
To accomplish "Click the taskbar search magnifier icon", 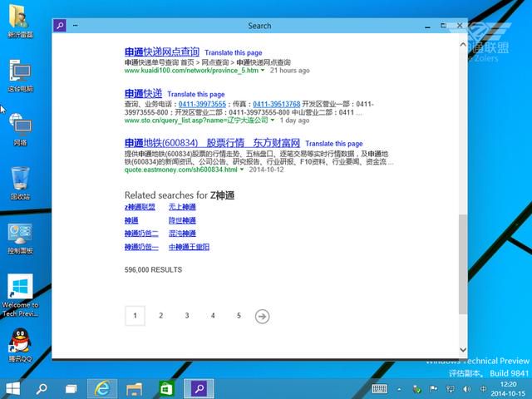I will point(42,389).
